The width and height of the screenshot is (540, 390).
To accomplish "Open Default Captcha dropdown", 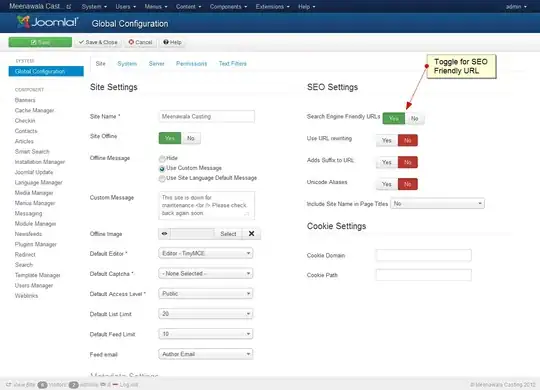I will point(206,274).
